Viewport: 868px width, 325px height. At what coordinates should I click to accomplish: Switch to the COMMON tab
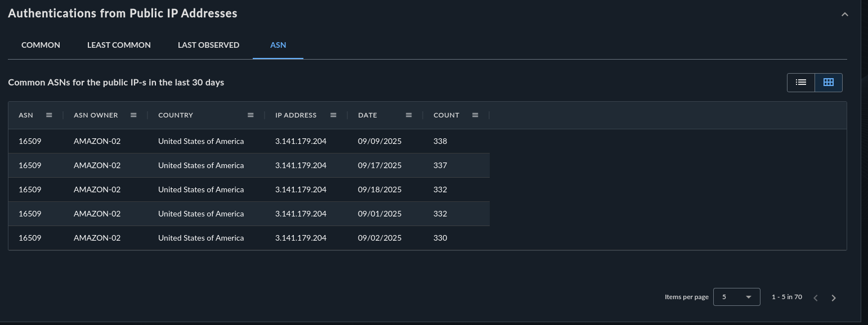click(41, 45)
